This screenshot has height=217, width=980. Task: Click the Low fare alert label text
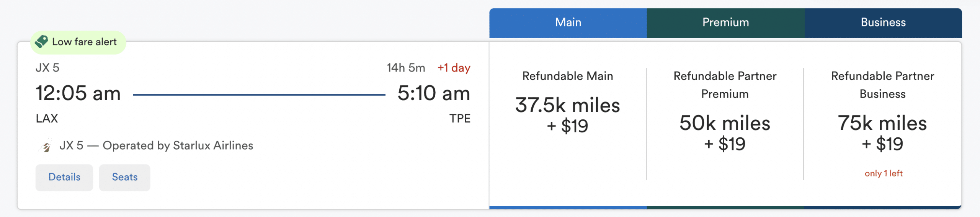(84, 42)
